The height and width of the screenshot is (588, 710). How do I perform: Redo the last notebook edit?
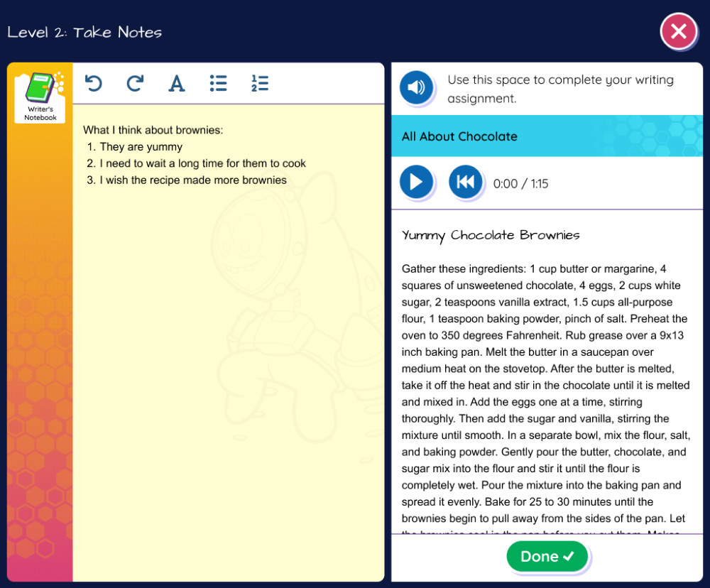135,84
